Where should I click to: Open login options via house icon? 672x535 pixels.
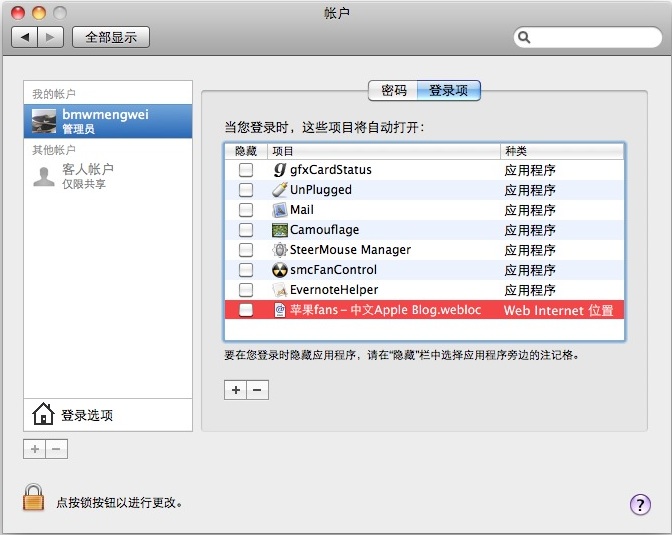point(43,414)
